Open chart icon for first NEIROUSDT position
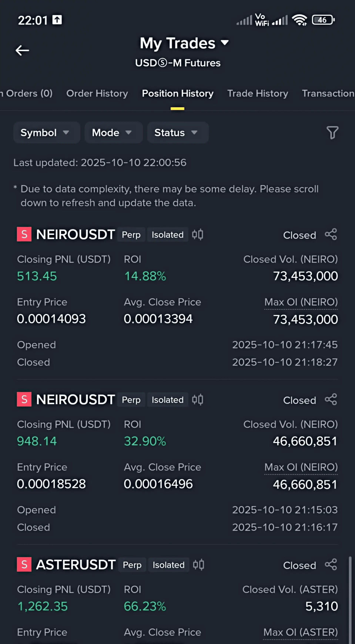Viewport: 355px width, 644px height. (197, 235)
